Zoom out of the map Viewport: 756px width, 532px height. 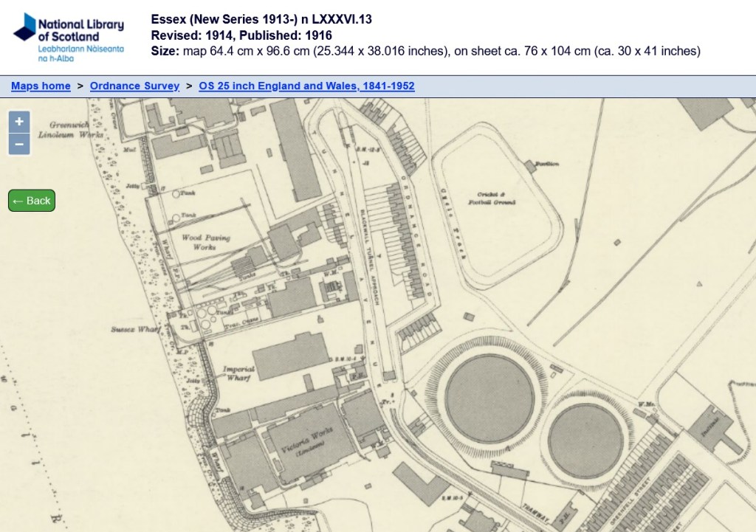point(19,144)
